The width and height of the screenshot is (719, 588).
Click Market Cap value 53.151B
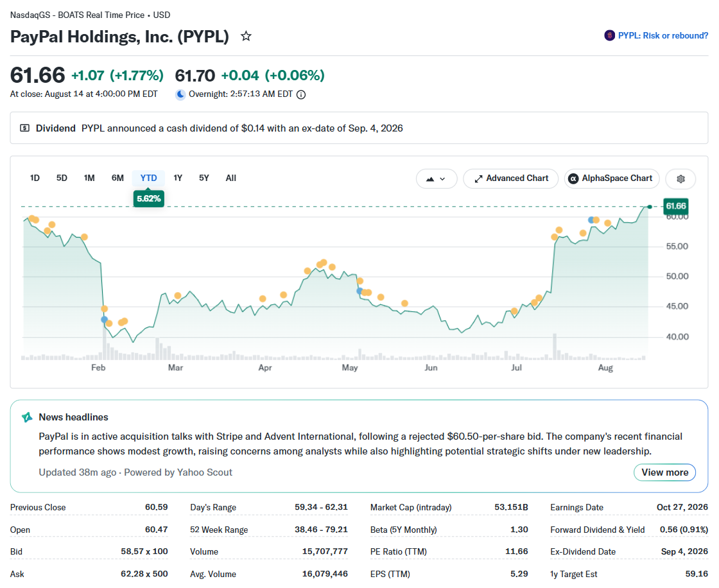[x=511, y=507]
